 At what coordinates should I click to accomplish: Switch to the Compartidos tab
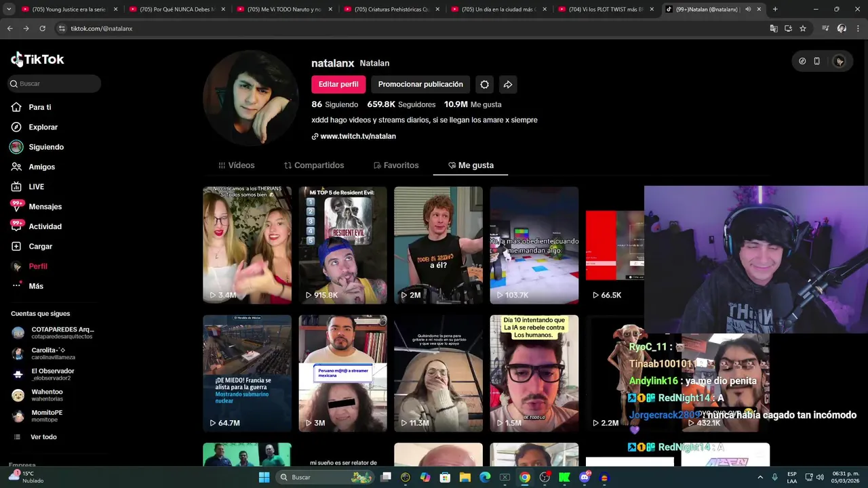tap(314, 165)
